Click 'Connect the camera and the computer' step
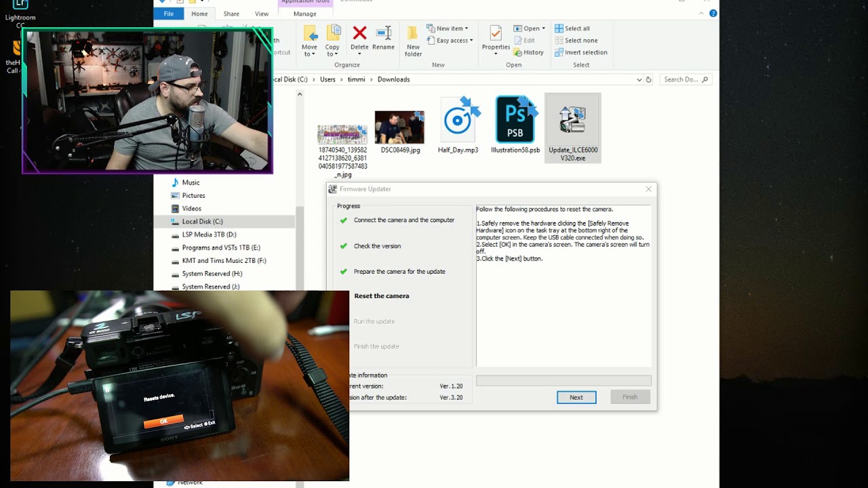Image resolution: width=868 pixels, height=488 pixels. [x=404, y=220]
